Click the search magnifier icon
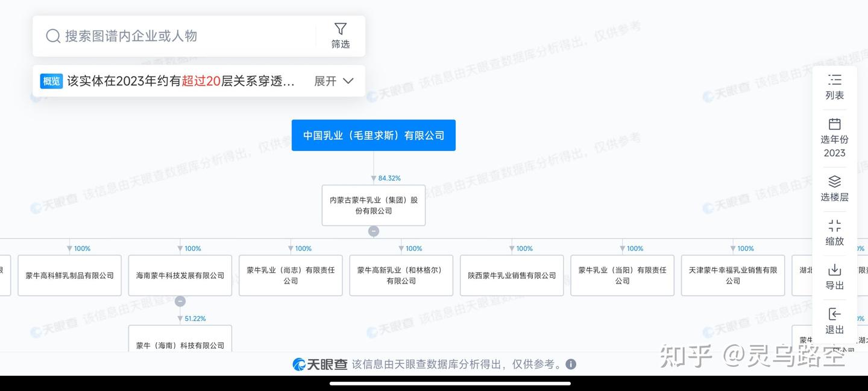Screen dimensions: 868x391 (53, 36)
